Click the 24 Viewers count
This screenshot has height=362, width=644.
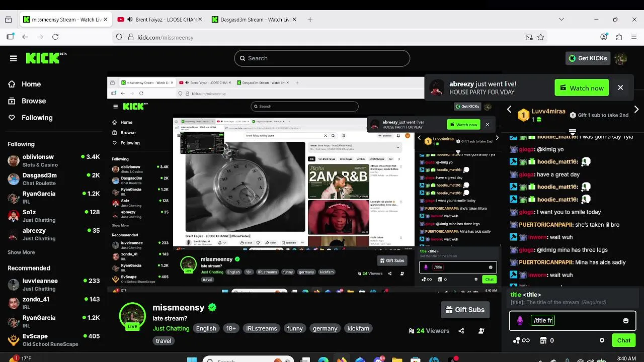click(x=429, y=331)
